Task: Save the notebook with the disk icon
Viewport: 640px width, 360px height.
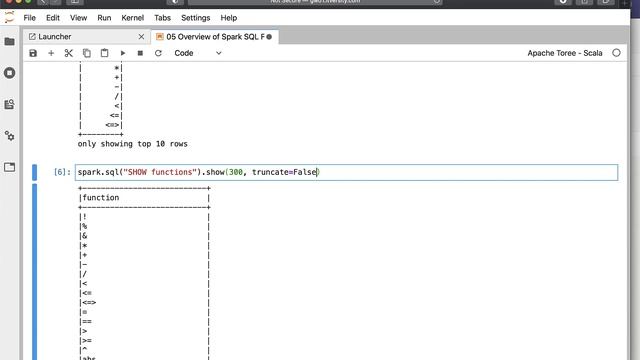Action: 33,53
